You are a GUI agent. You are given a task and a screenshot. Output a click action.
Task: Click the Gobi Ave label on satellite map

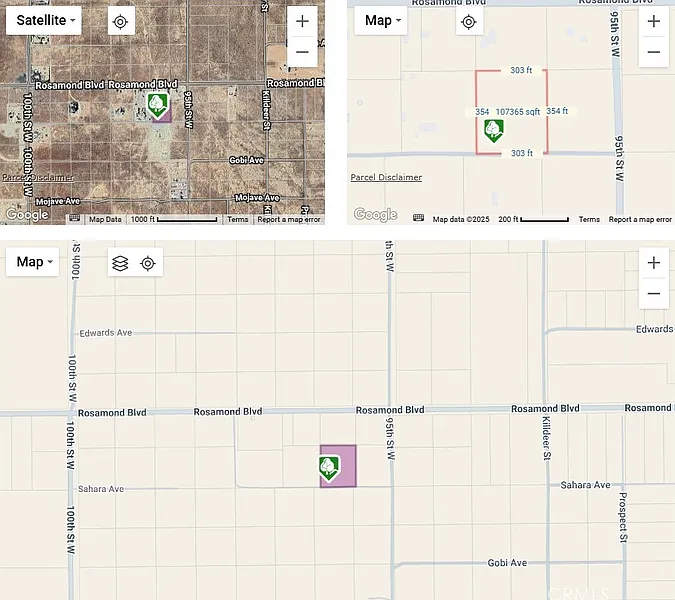point(246,160)
